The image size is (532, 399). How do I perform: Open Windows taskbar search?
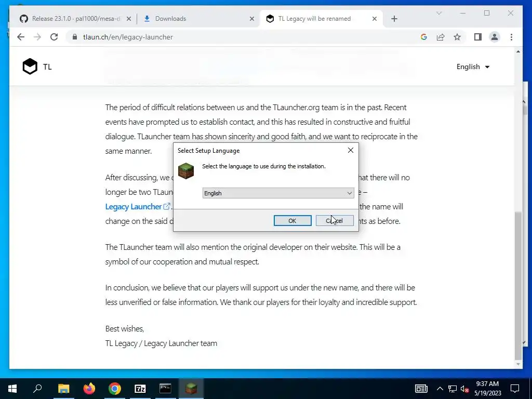37,389
